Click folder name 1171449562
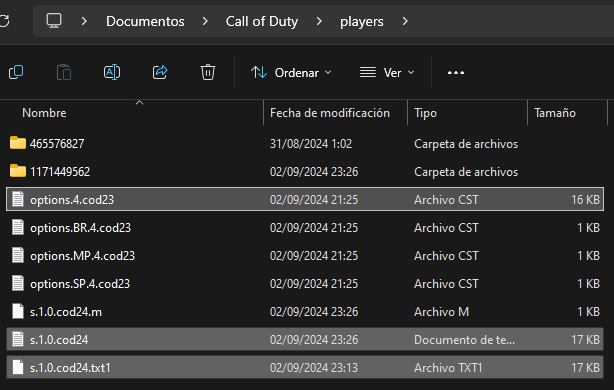 pos(60,172)
